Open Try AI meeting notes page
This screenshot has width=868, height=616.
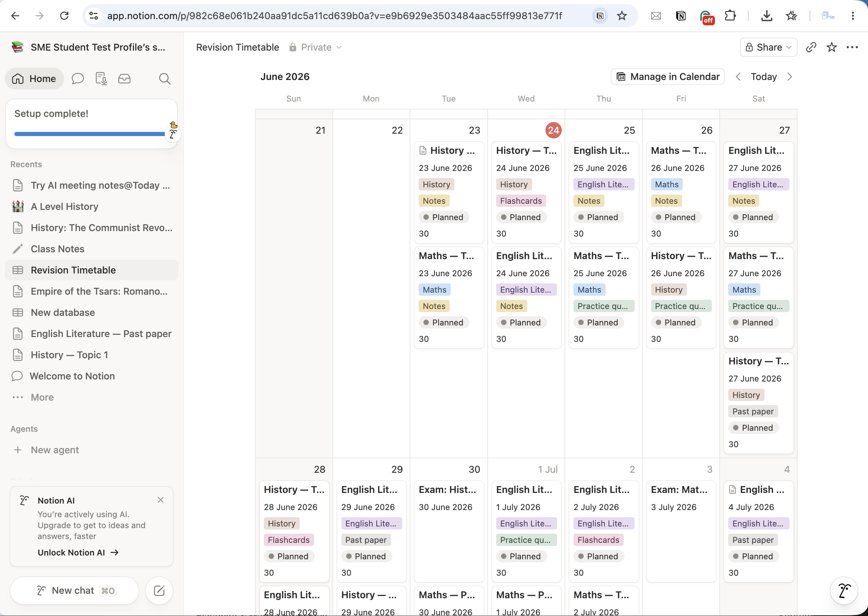tap(91, 185)
